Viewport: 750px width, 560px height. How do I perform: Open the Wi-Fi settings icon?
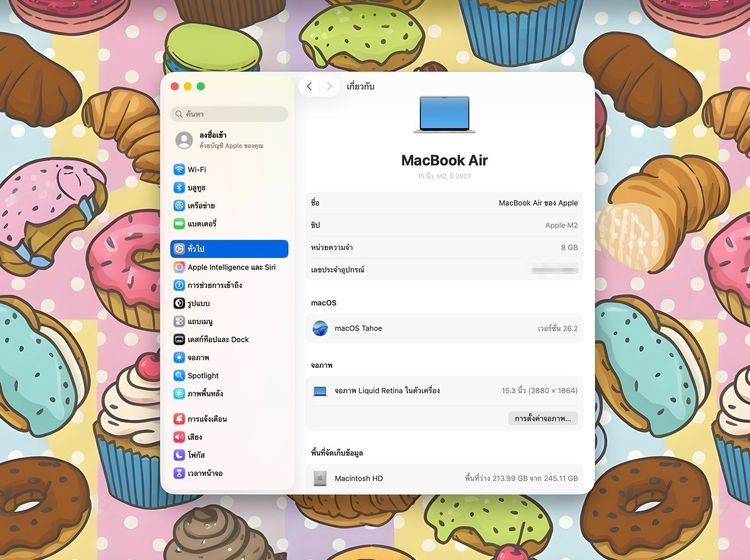coord(179,169)
